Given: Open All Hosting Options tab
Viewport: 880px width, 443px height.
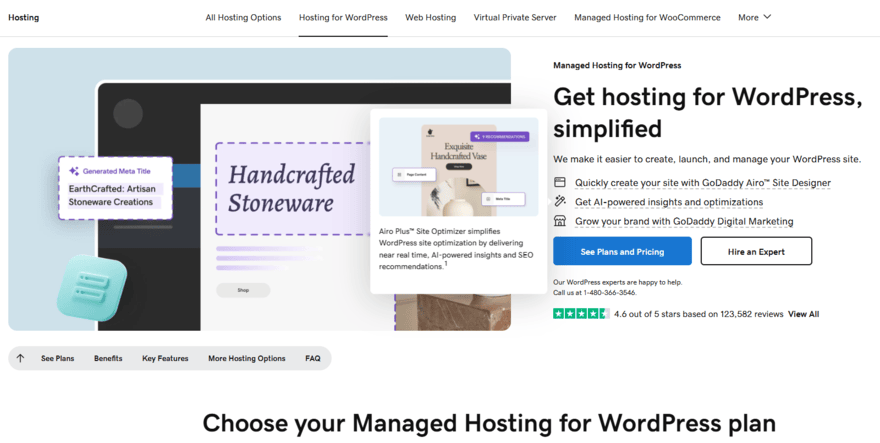Looking at the screenshot, I should (243, 17).
